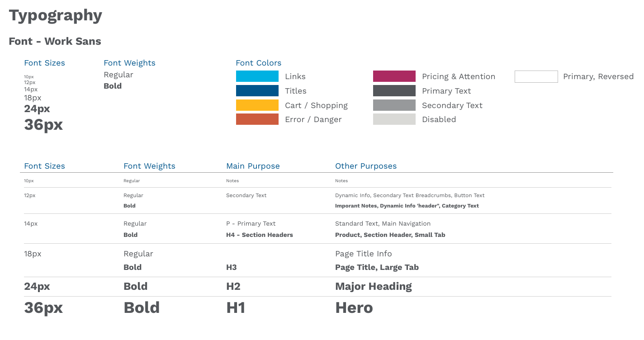644x340 pixels.
Task: Pick the medium gray Secondary Text swatch
Action: tap(394, 105)
